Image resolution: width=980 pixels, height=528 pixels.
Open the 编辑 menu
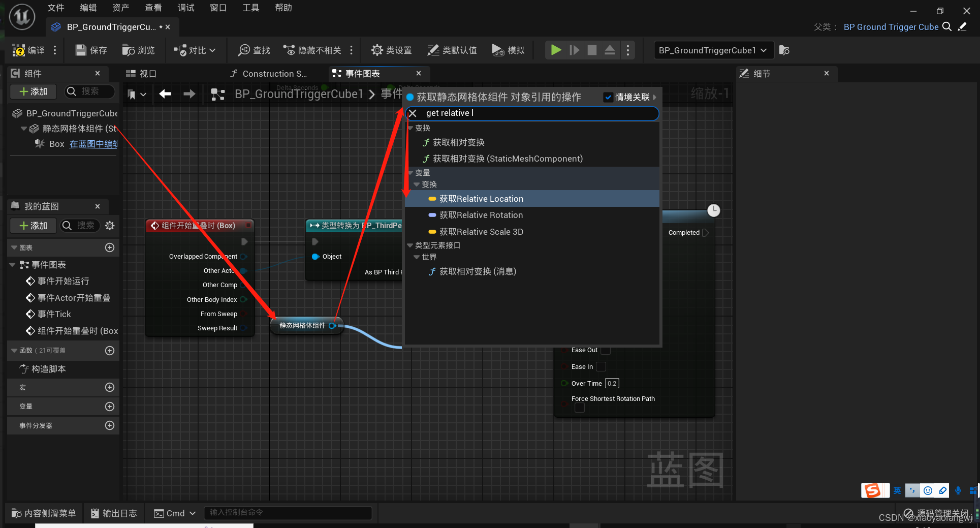[88, 8]
